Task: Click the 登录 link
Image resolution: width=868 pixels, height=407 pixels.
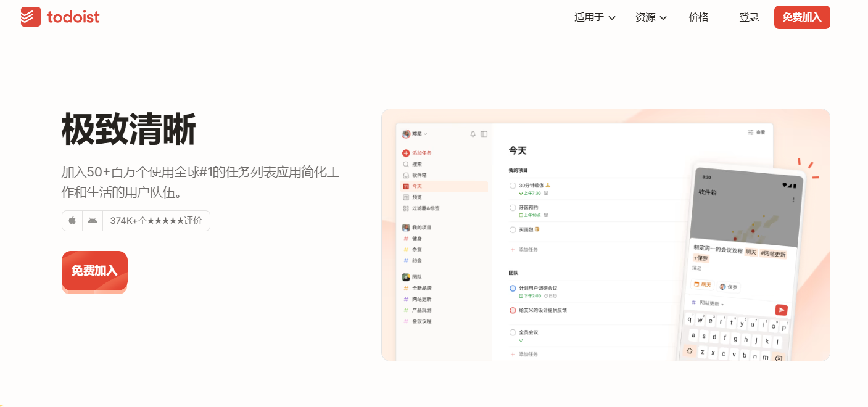Action: click(x=749, y=17)
